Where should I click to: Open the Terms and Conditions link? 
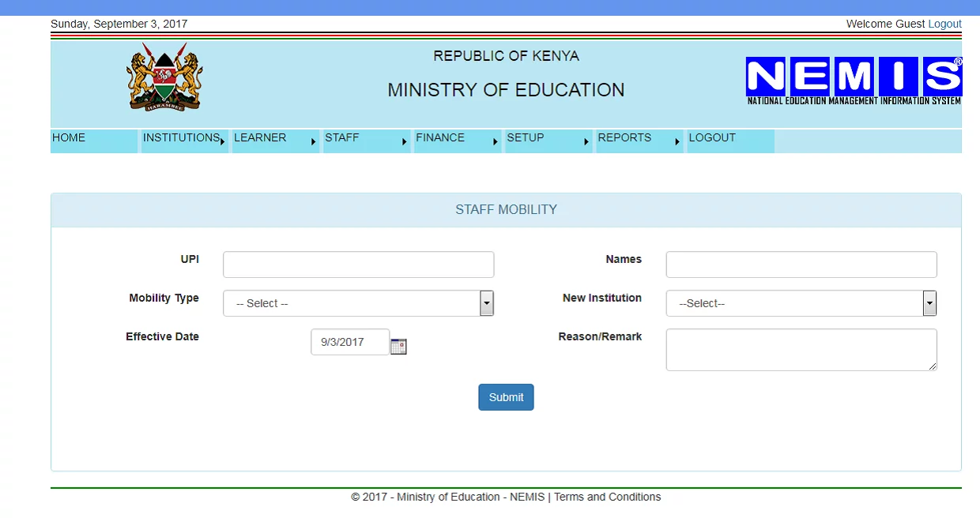607,497
